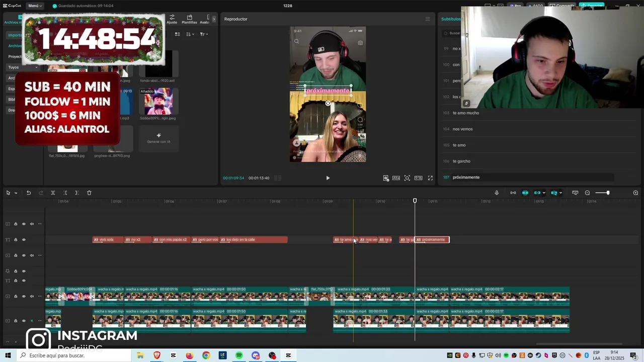Open the Reproductor panel menu icon

428,19
